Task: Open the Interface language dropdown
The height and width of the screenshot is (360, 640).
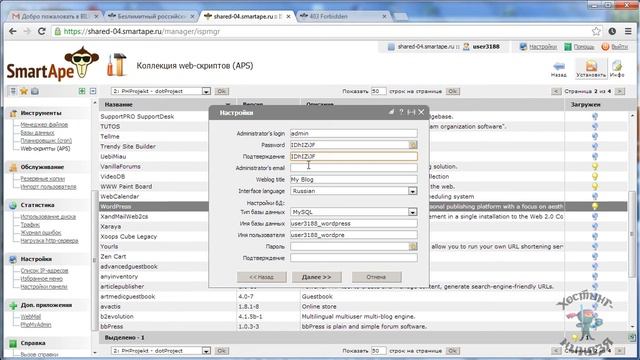Action: (413, 191)
